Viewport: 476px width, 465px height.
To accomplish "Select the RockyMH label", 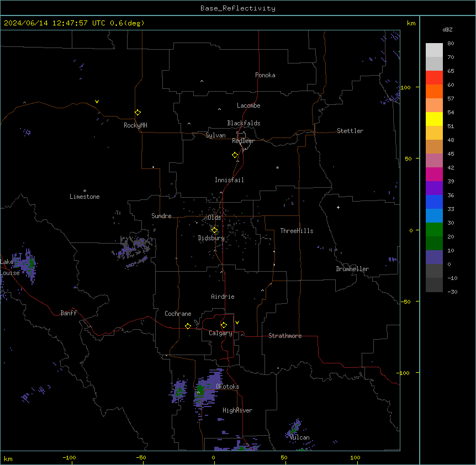I will (x=135, y=125).
